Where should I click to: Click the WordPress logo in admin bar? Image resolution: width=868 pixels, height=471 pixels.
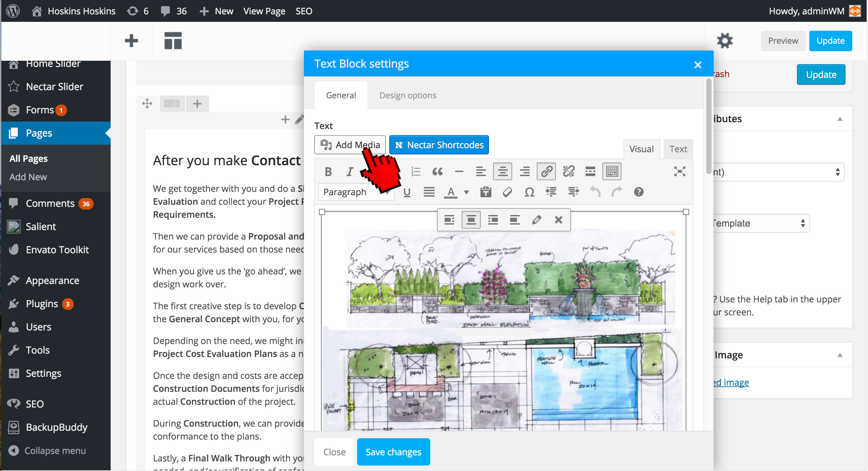(13, 11)
